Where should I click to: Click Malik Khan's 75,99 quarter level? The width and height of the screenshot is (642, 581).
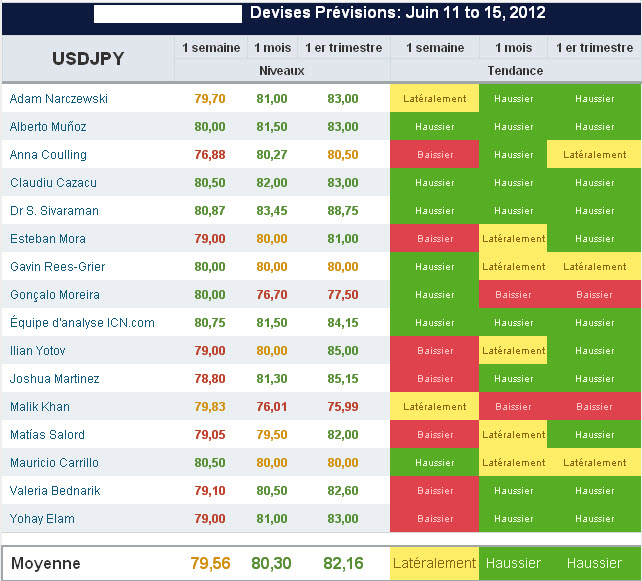(343, 407)
